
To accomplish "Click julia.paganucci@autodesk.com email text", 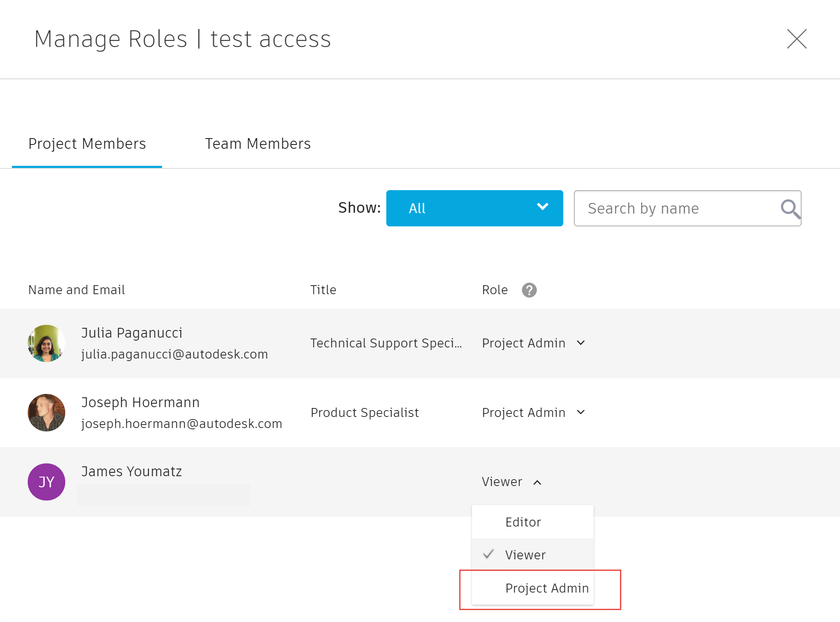I will tap(174, 355).
